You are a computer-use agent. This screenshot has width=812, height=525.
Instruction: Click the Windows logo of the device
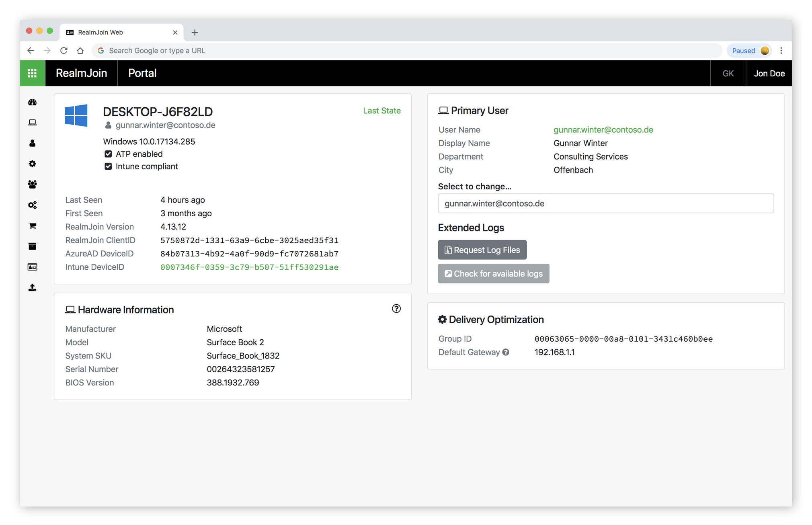pos(76,116)
